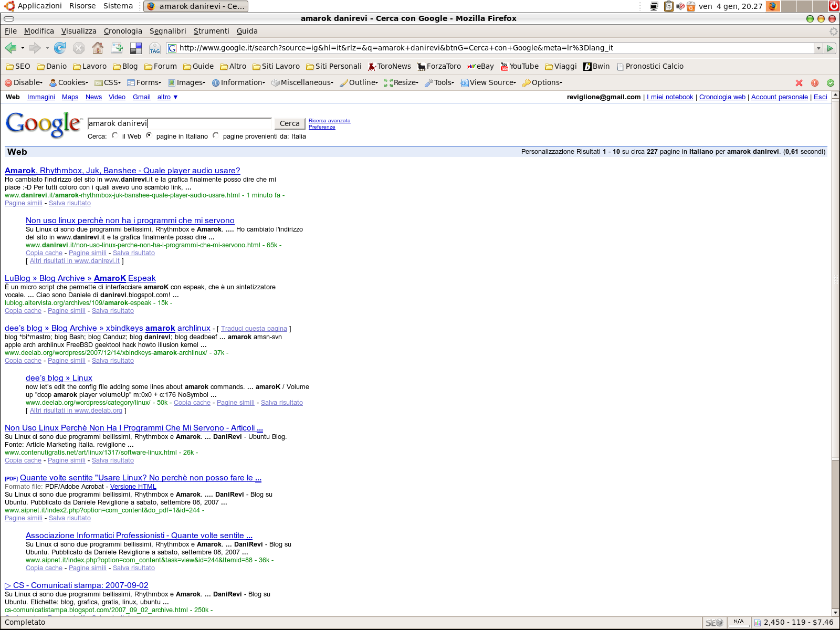Click the Forward navigation arrow
Viewport: 840px width, 630px height.
(35, 48)
